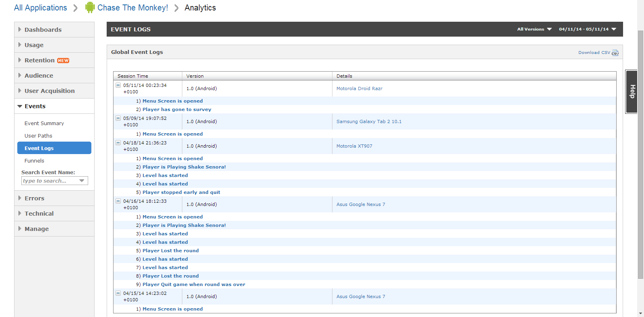Collapse the Events menu section
The height and width of the screenshot is (317, 644).
click(x=54, y=106)
